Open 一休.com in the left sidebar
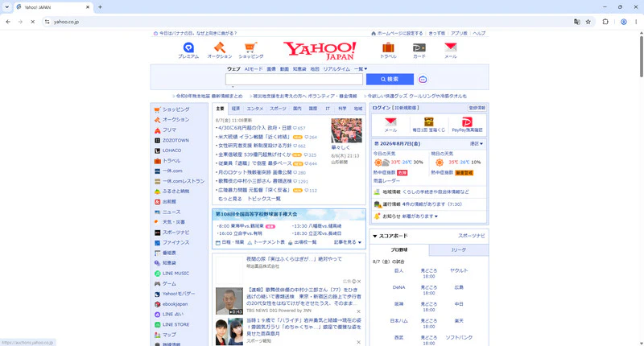This screenshot has height=346, width=644. [172, 171]
